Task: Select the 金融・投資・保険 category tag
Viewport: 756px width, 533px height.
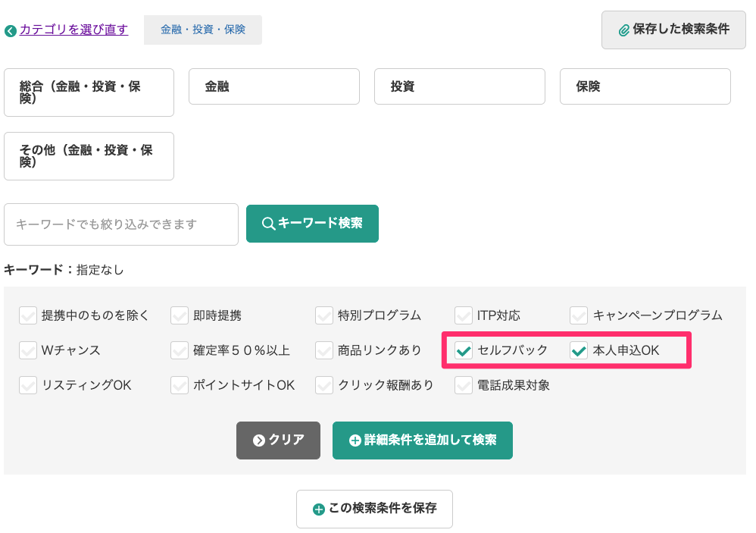Action: (x=203, y=30)
